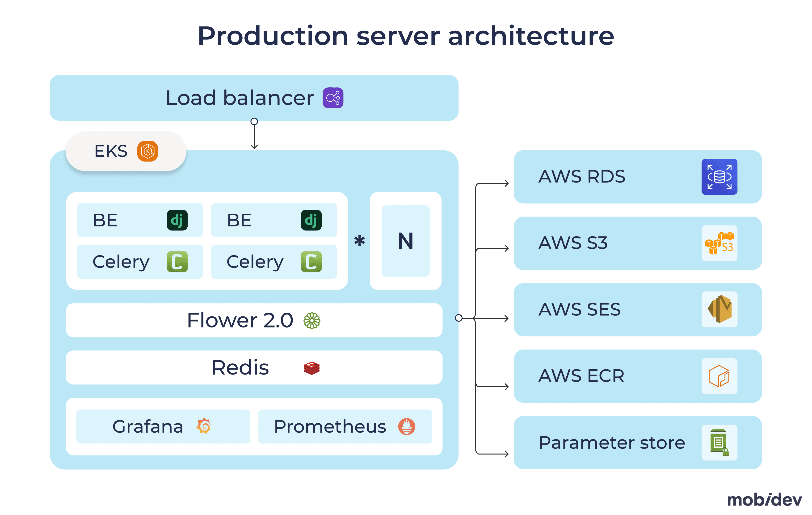The image size is (812, 515).
Task: Click the orange S3 cubes icon
Action: click(719, 243)
